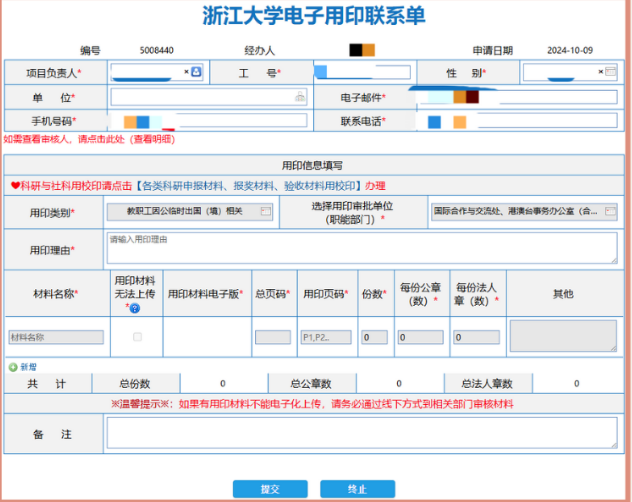
Task: Open the 性别 dropdown list icon
Action: coord(610,72)
